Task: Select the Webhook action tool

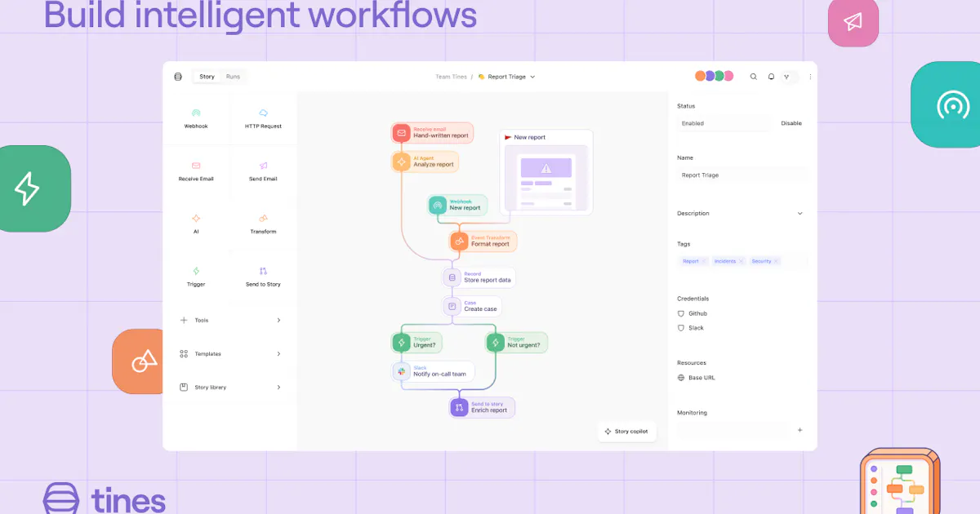Action: [x=196, y=119]
